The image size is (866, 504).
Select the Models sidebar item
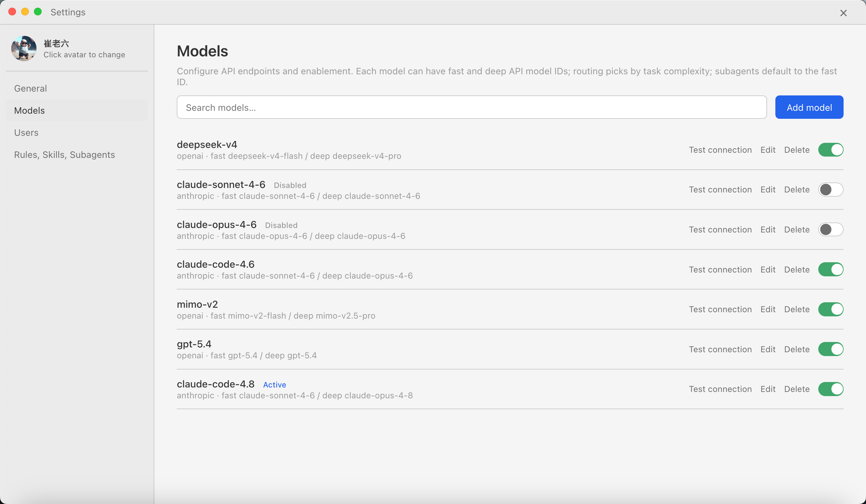point(77,110)
